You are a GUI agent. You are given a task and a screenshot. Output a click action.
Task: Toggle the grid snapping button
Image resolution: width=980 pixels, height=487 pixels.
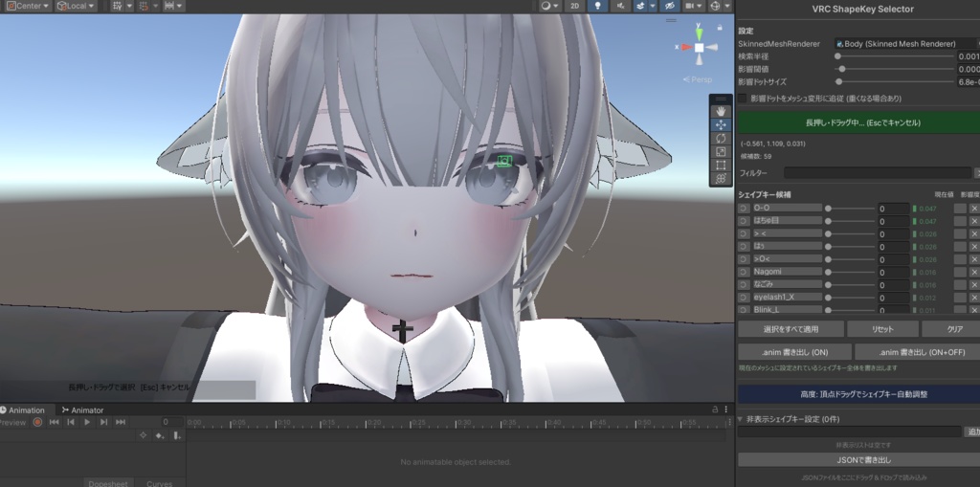coord(145,6)
